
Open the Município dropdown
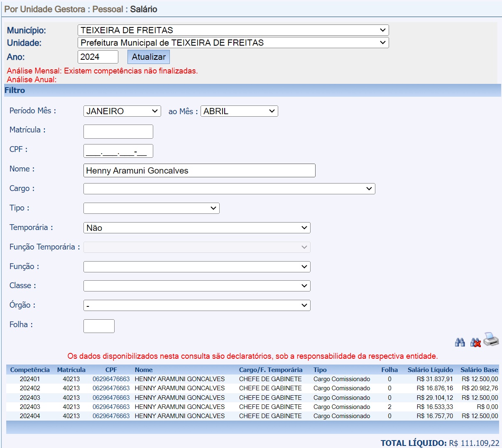[x=233, y=30]
